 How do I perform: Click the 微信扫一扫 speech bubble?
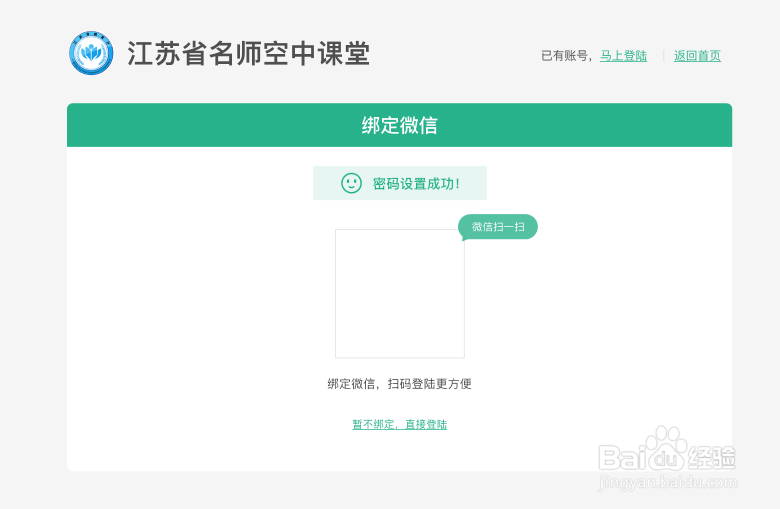(498, 227)
